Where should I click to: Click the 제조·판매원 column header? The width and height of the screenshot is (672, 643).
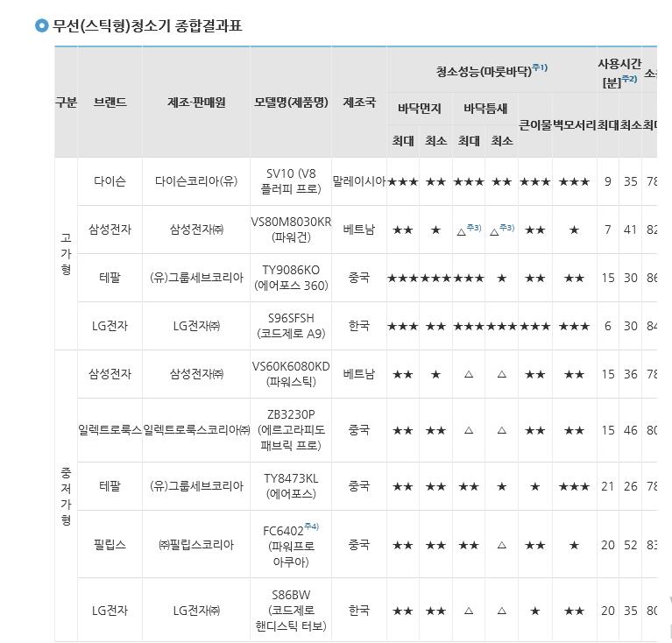click(x=196, y=102)
